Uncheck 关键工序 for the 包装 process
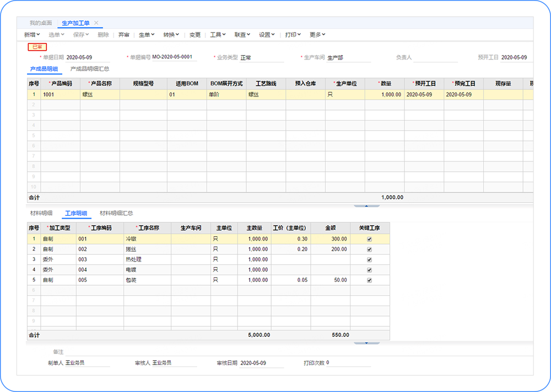551x392 pixels. (x=369, y=280)
